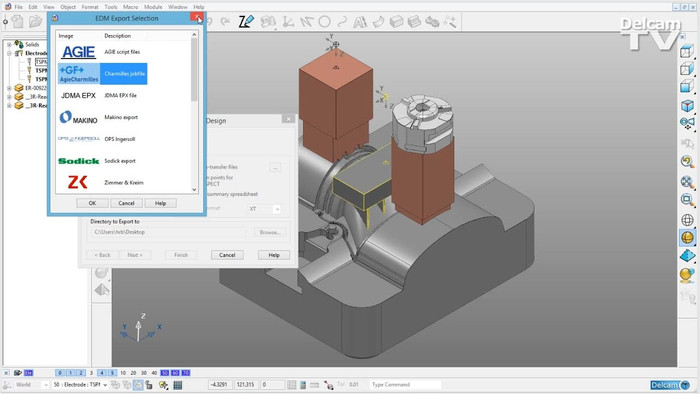Toggle level 5 button
The width and height of the screenshot is (700, 394).
click(112, 373)
